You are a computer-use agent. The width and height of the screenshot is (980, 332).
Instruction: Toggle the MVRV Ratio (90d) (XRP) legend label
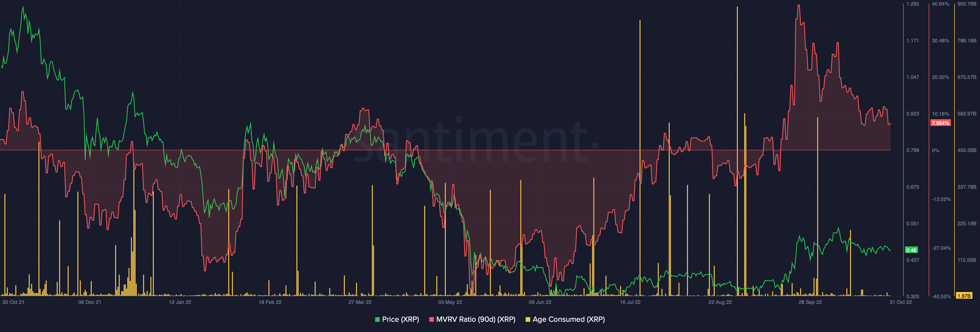[475, 319]
